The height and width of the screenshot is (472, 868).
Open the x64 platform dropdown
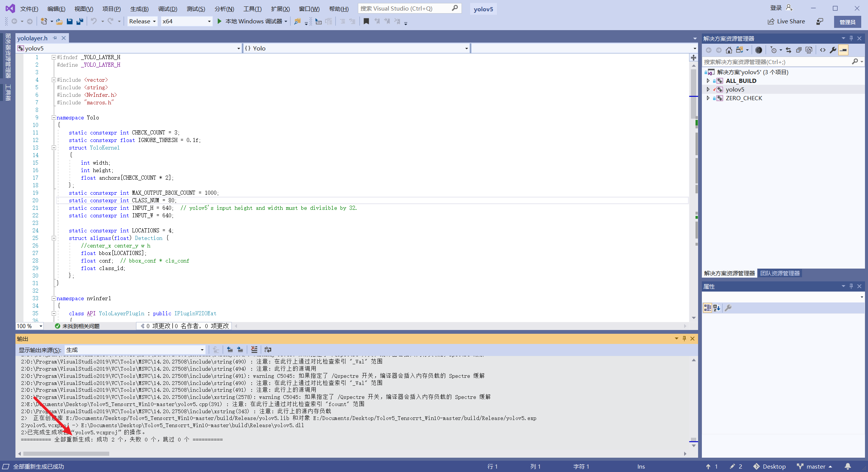tap(186, 21)
